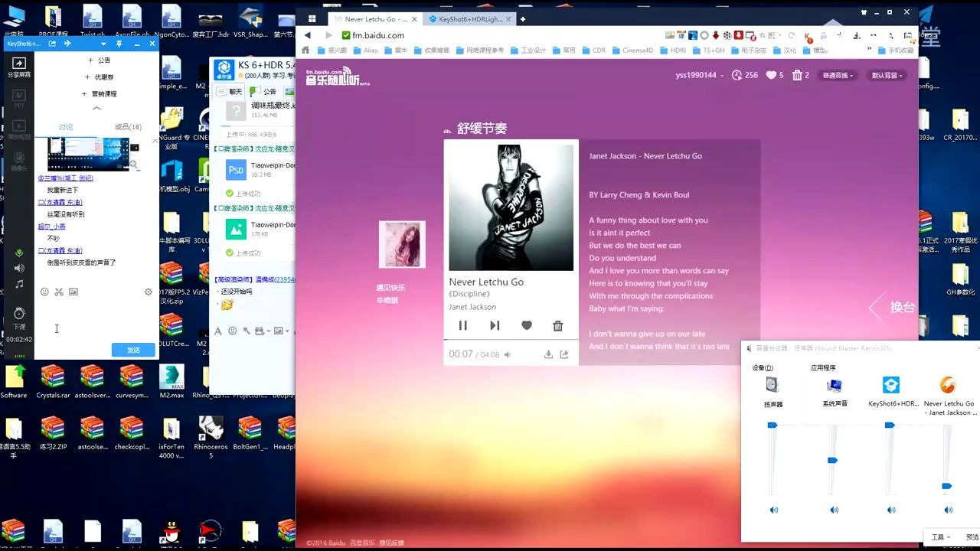
Task: Click the 系统声音 volume slider handle
Action: click(833, 460)
